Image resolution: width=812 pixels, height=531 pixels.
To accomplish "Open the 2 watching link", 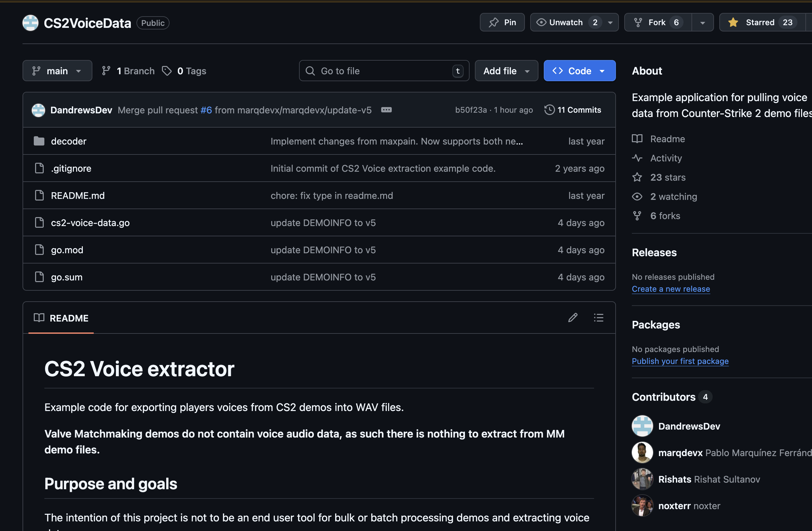I will pyautogui.click(x=674, y=197).
